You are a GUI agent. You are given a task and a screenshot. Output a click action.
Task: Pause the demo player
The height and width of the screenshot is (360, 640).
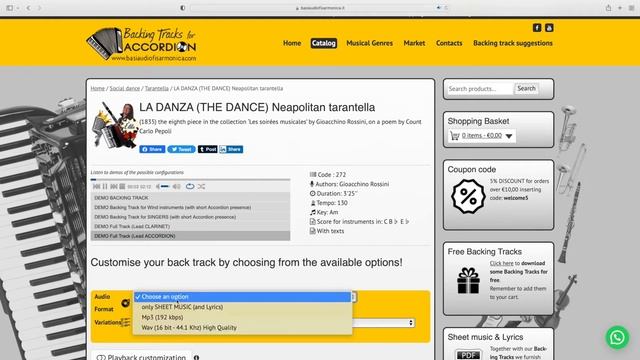tap(105, 187)
